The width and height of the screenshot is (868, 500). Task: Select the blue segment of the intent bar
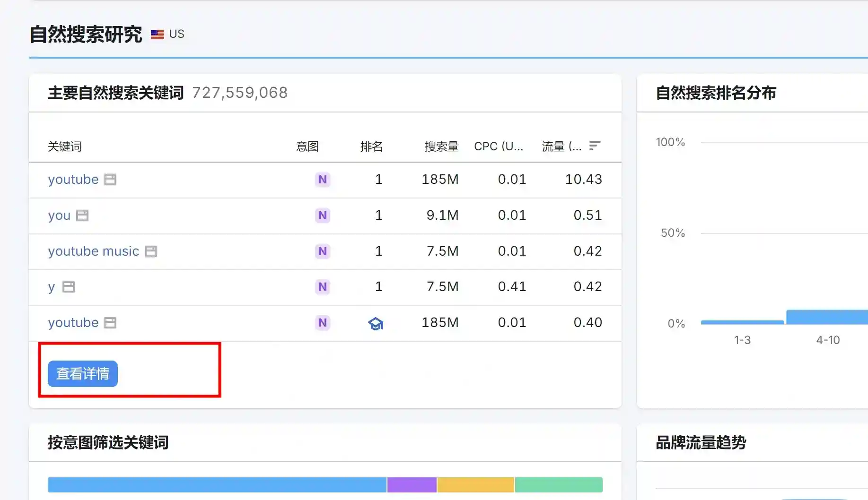pos(217,485)
